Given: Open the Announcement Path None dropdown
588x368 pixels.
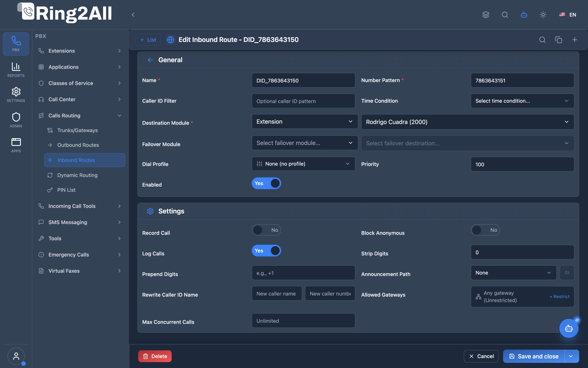Looking at the screenshot, I should pyautogui.click(x=513, y=273).
